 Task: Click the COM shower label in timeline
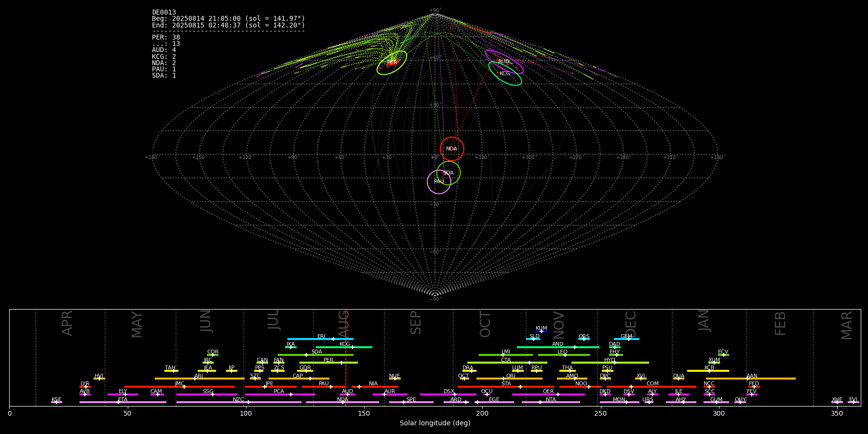652,384
